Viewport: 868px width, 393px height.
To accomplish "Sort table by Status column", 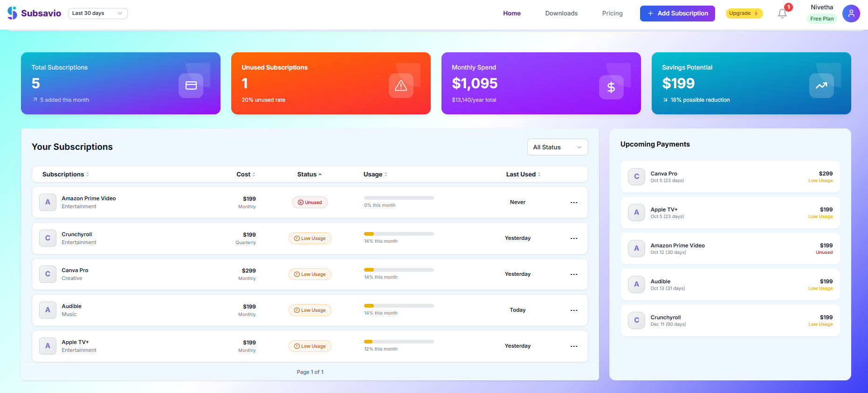I will (x=309, y=174).
